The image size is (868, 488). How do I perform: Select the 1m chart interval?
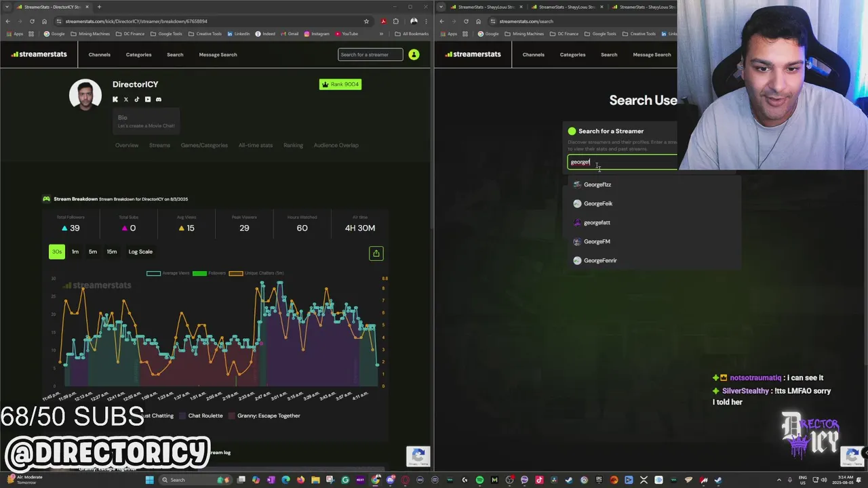click(x=75, y=251)
